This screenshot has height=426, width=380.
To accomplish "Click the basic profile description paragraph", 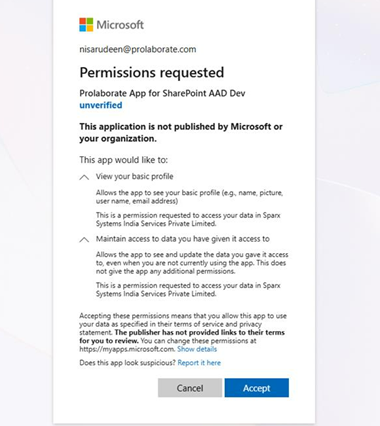I will 189,197.
